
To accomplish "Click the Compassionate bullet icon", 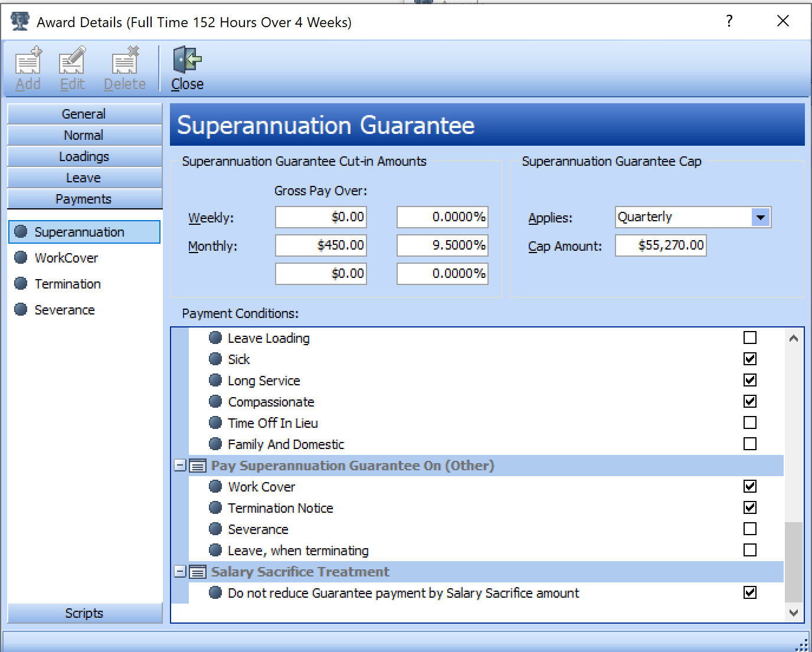I will [x=216, y=401].
